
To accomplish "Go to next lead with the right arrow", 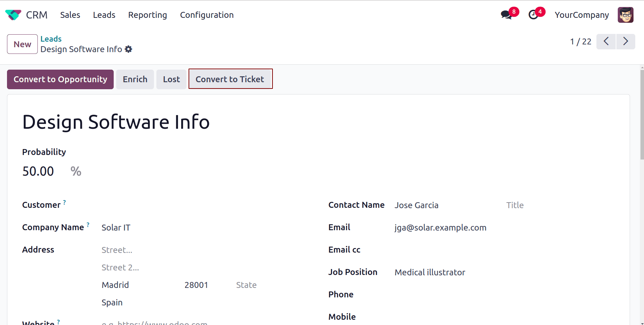I will 626,41.
